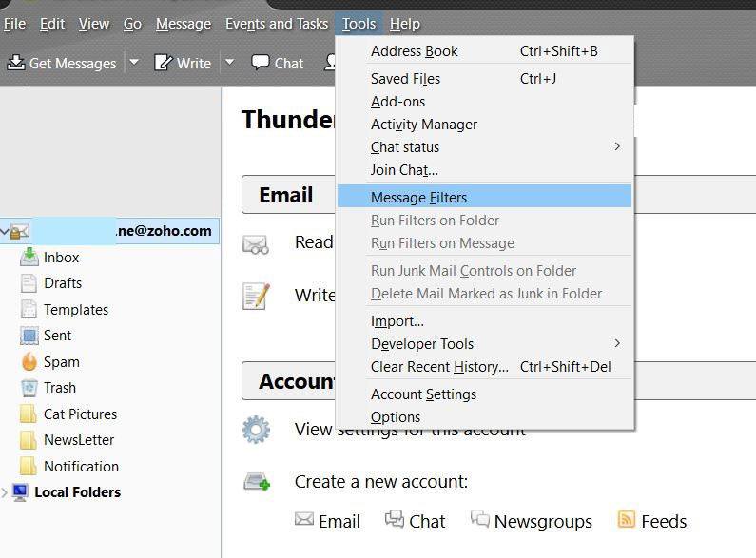Click the create new account icon

click(x=257, y=482)
